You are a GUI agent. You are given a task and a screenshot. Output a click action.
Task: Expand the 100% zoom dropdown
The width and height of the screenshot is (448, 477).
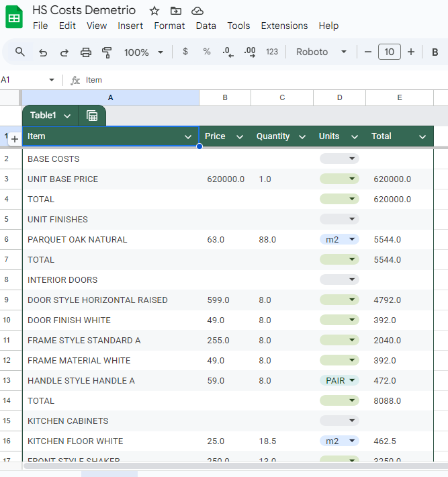tap(144, 52)
